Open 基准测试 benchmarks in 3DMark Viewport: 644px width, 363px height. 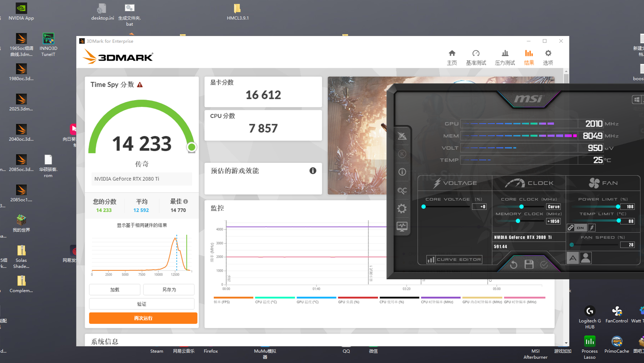coord(476,57)
